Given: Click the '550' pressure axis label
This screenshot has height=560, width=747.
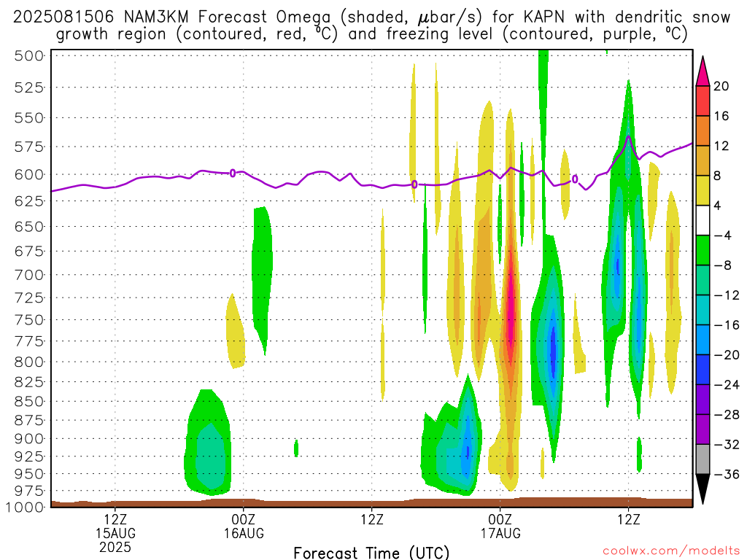Looking at the screenshot, I should pos(29,117).
